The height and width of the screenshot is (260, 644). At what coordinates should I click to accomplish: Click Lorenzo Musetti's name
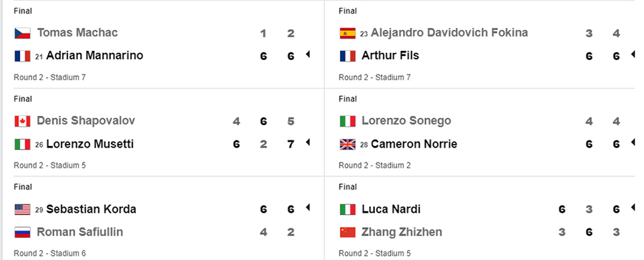tap(90, 144)
